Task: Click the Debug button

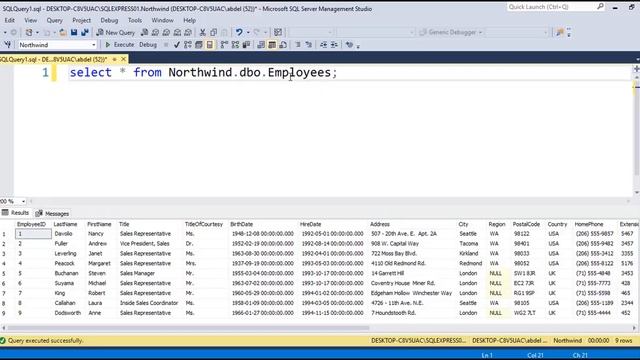Action: [x=148, y=45]
